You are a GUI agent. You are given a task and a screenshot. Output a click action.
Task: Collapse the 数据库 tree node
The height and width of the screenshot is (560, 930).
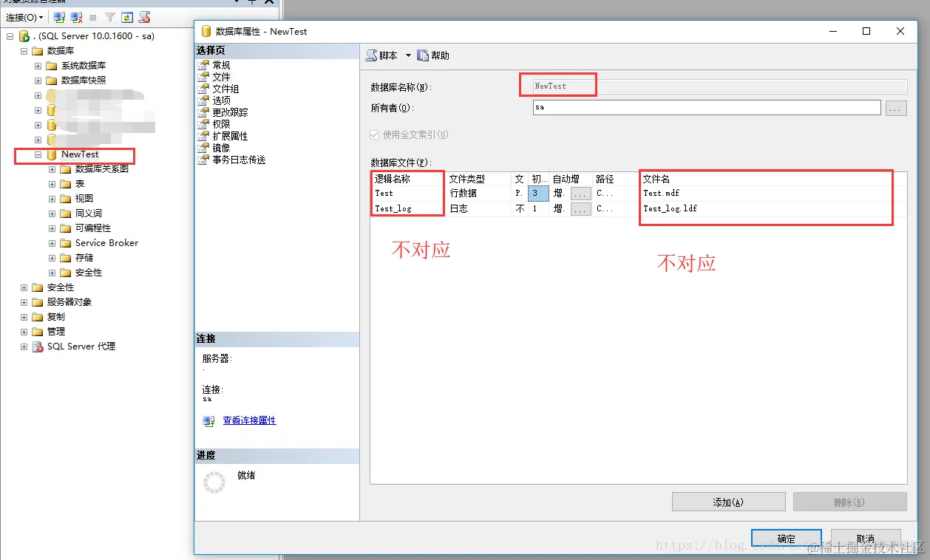pos(24,51)
